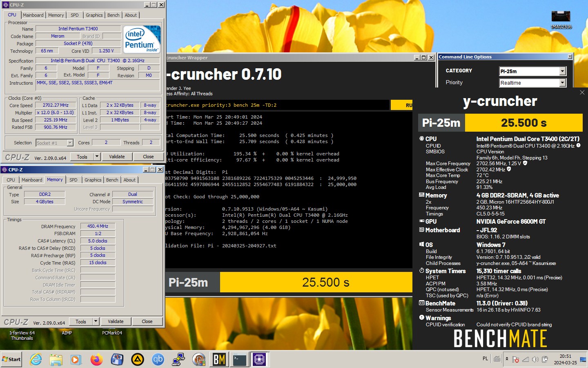Switch to CPU tab in bottom CPU-Z window

tap(11, 180)
